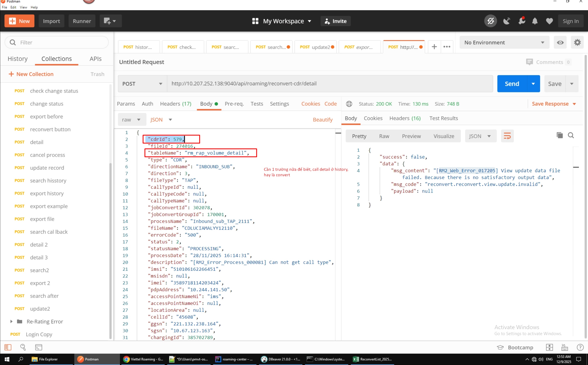Switch to the History tab
Screen dimensions: 588x365
pos(18,59)
